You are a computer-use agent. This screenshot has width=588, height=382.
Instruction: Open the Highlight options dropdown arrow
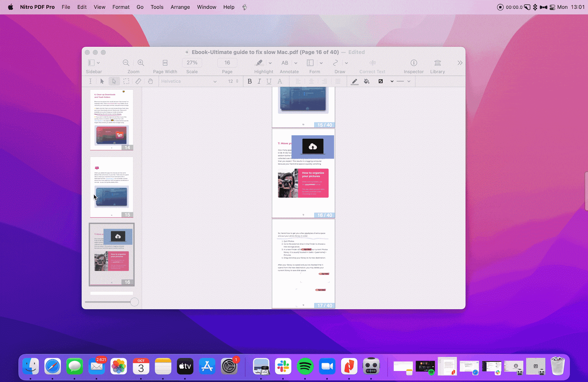pyautogui.click(x=270, y=63)
